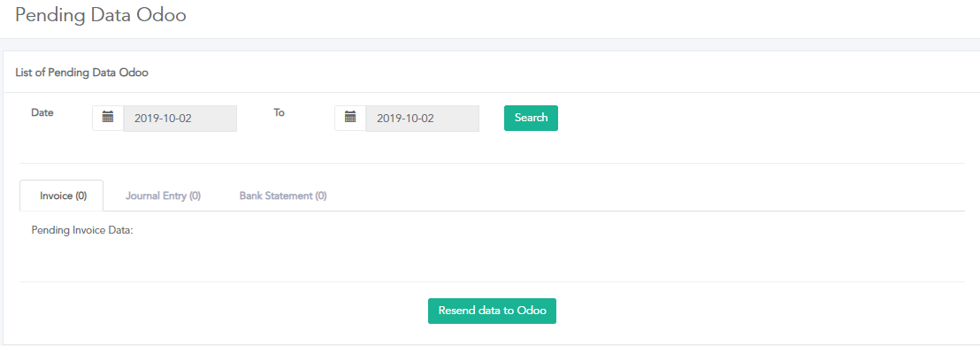The width and height of the screenshot is (980, 346).
Task: Click the start date input showing 2019-10-02
Action: (x=180, y=119)
